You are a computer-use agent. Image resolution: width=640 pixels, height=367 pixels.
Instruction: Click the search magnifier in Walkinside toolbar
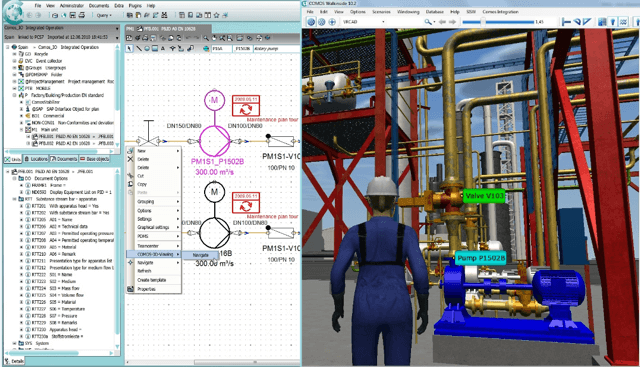pyautogui.click(x=427, y=22)
